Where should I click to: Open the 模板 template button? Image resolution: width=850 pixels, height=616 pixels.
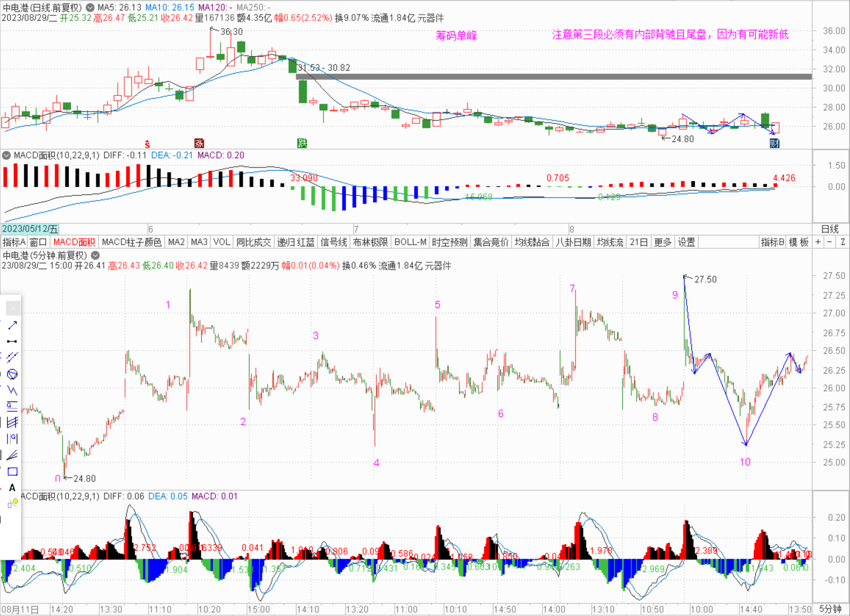(x=799, y=242)
